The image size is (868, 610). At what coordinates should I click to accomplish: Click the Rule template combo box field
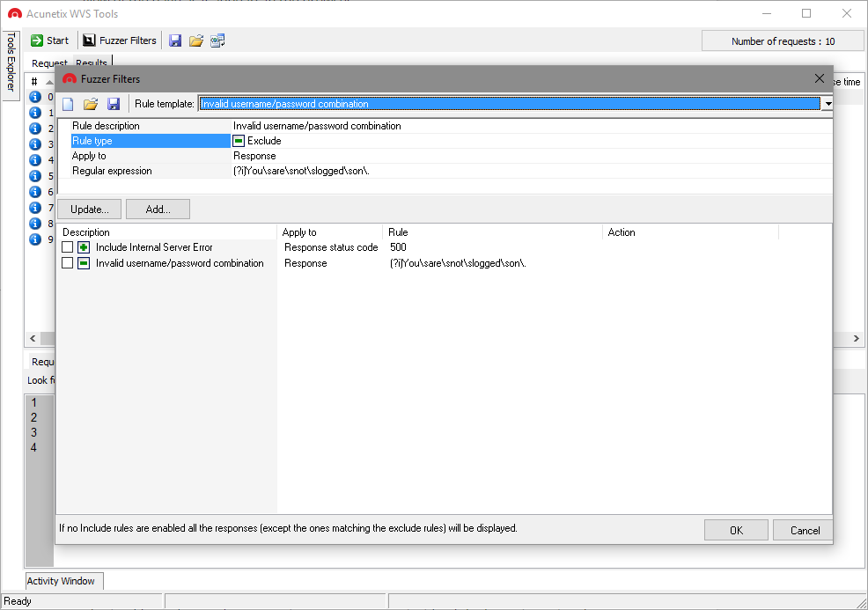(510, 104)
